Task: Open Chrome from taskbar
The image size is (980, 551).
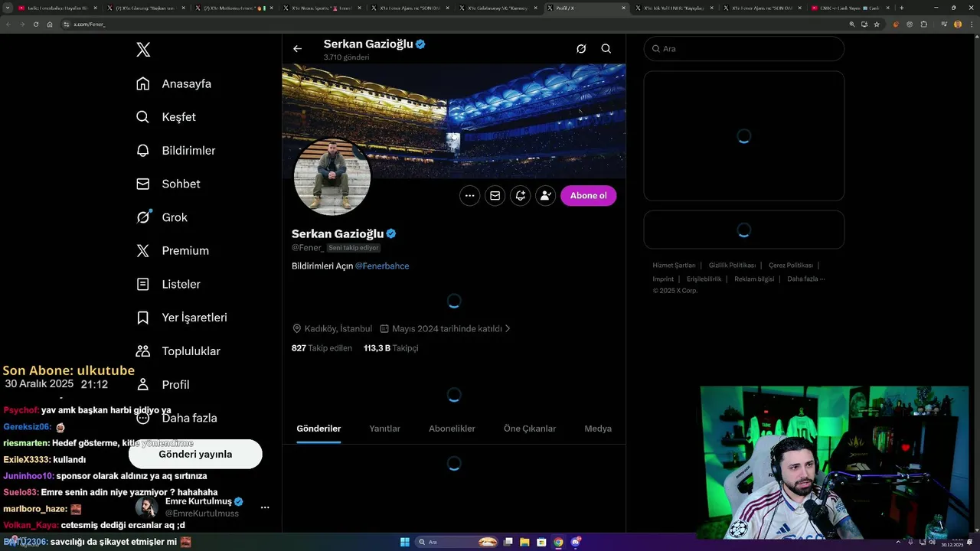Action: point(558,542)
